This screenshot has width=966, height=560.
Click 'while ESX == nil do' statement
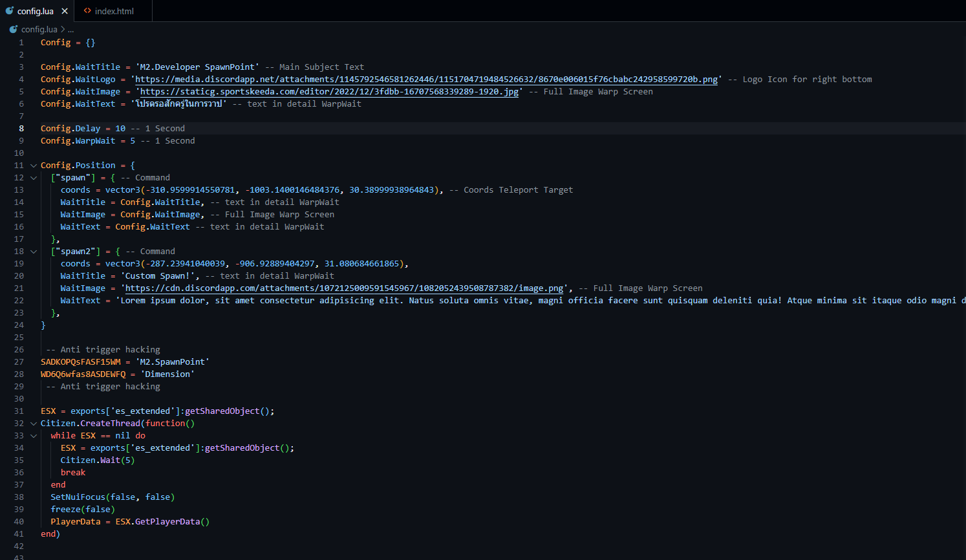point(98,436)
